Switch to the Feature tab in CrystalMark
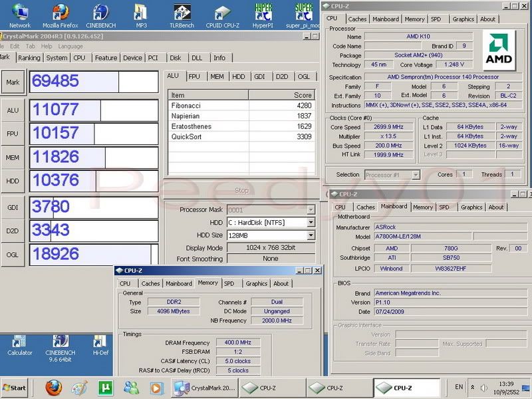532x399 pixels. (106, 58)
